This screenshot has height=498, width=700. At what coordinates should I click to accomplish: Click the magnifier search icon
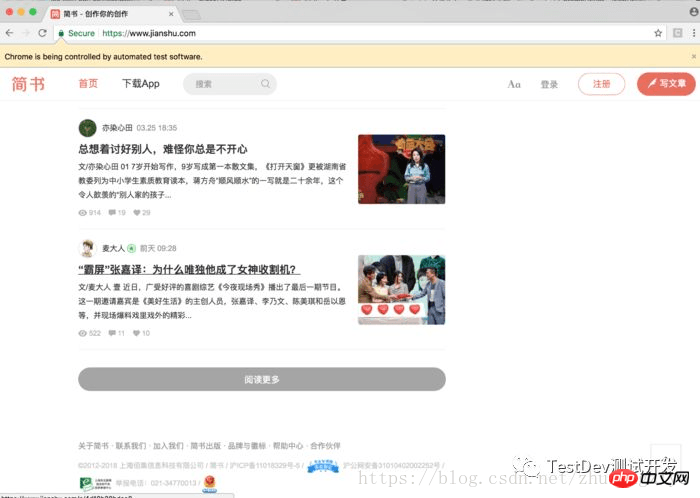pyautogui.click(x=265, y=83)
